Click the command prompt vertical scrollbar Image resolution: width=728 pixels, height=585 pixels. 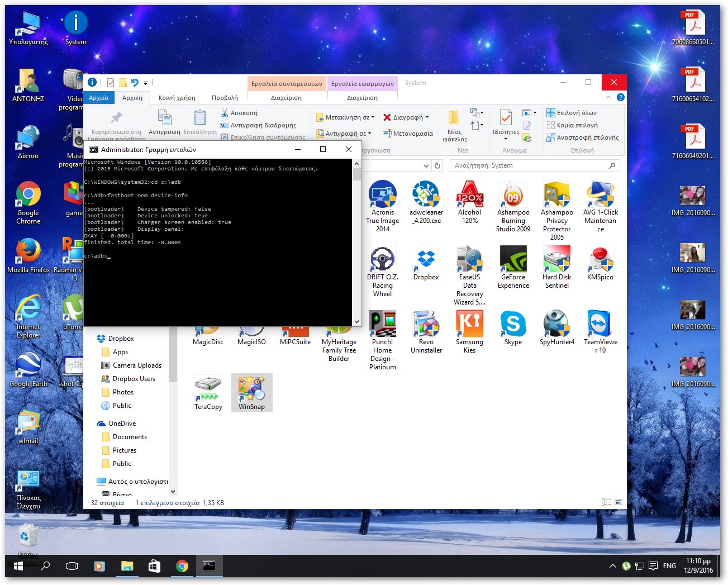click(356, 243)
